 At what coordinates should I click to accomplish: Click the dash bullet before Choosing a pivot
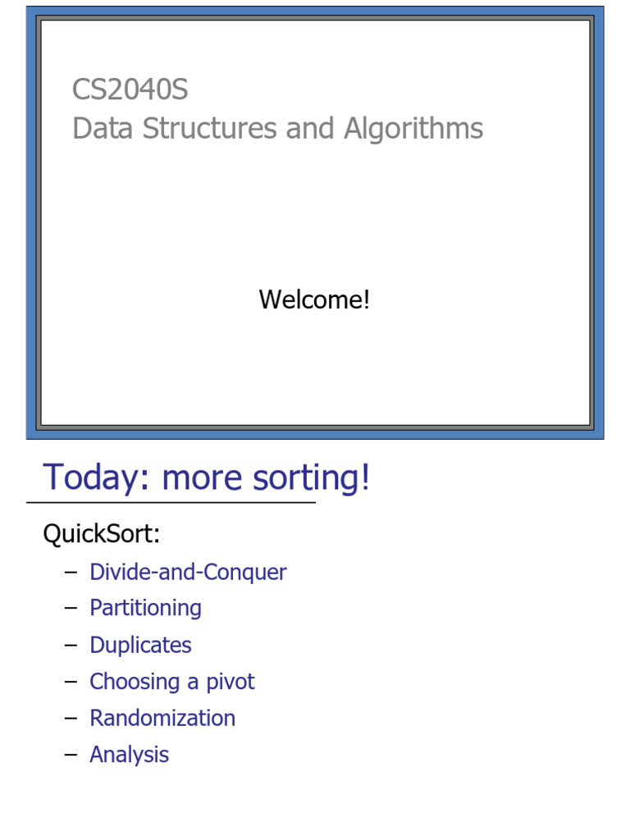(x=71, y=682)
